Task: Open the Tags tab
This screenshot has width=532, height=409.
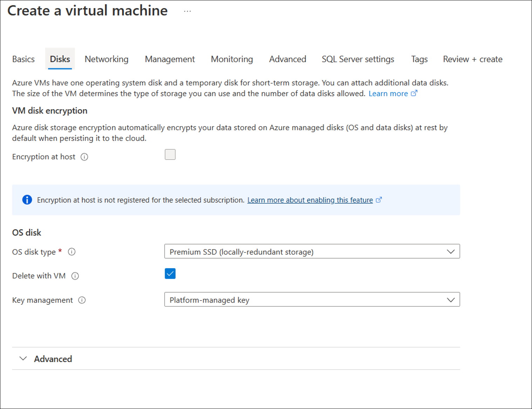Action: point(420,59)
